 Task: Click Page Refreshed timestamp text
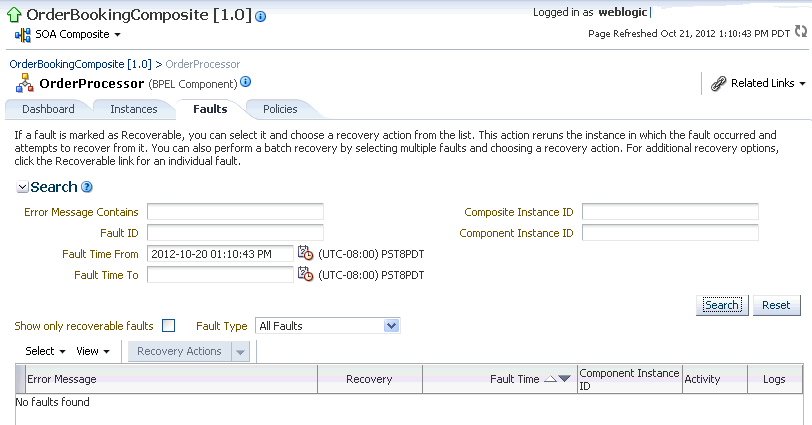(689, 34)
